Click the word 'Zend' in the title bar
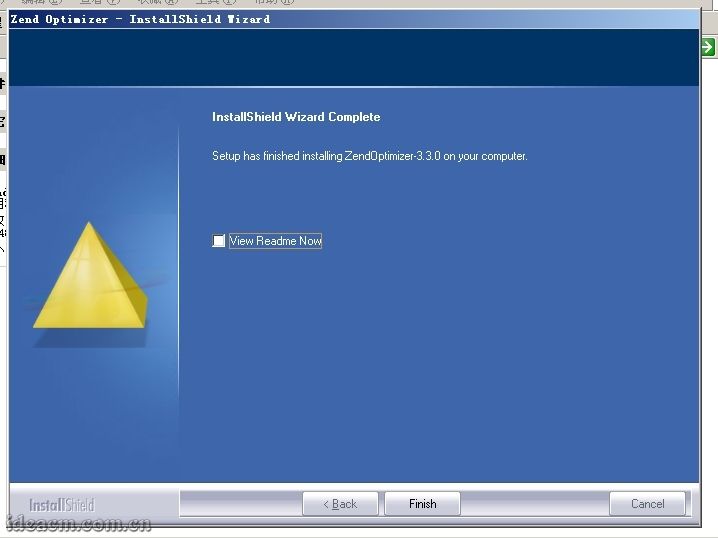The width and height of the screenshot is (718, 538). [x=25, y=19]
